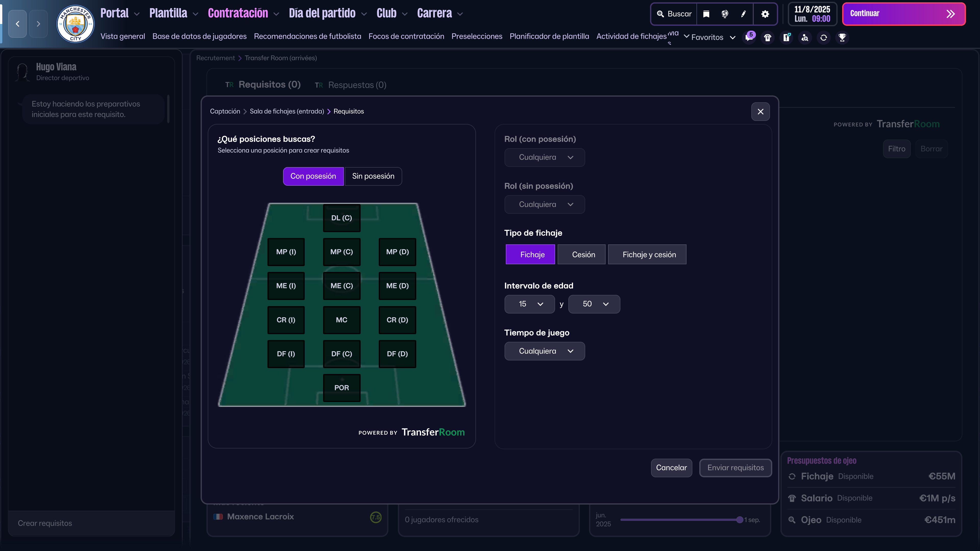The width and height of the screenshot is (980, 551).
Task: Switch to the Respuestas (0) tab
Action: pos(357,84)
